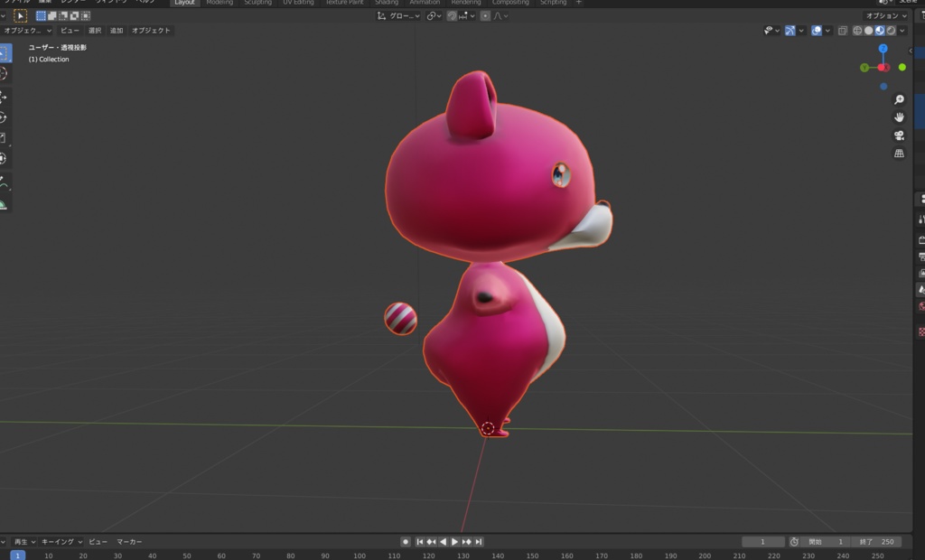The image size is (925, 560).
Task: Choose the Set New Selection mode icon
Action: tap(41, 16)
